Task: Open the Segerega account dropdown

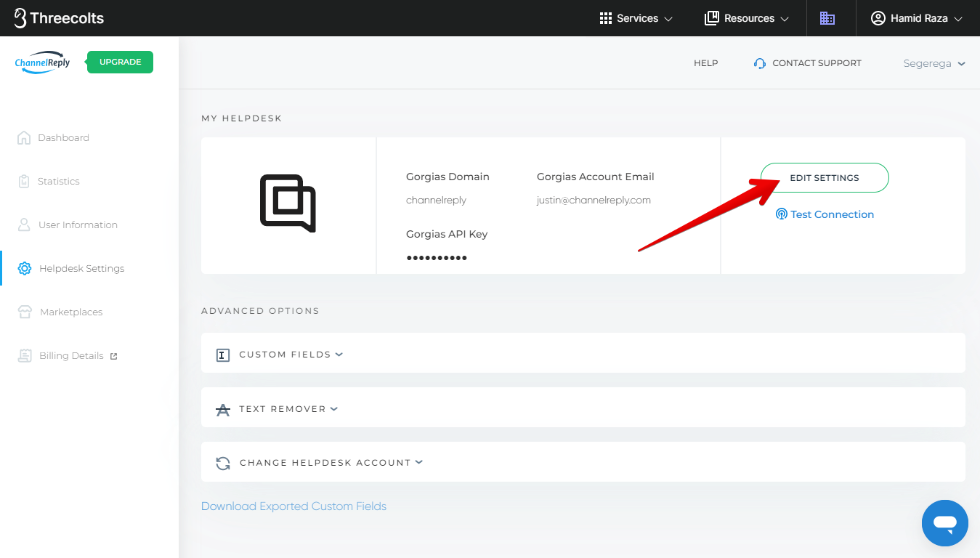Action: click(x=934, y=63)
